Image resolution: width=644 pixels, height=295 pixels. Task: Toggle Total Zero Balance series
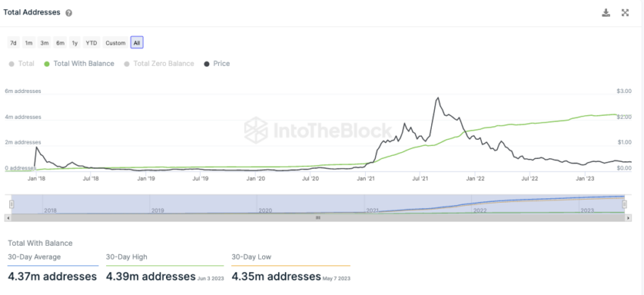coord(159,64)
